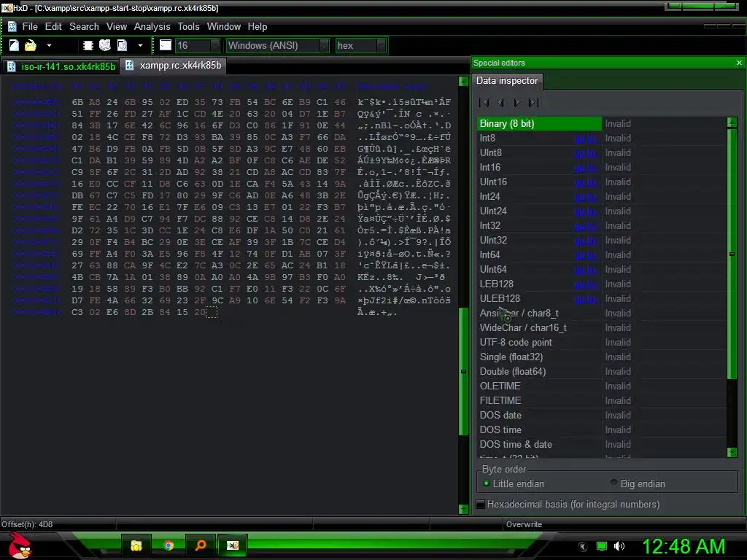Open the Tools menu
This screenshot has height=560, width=747.
tap(189, 27)
